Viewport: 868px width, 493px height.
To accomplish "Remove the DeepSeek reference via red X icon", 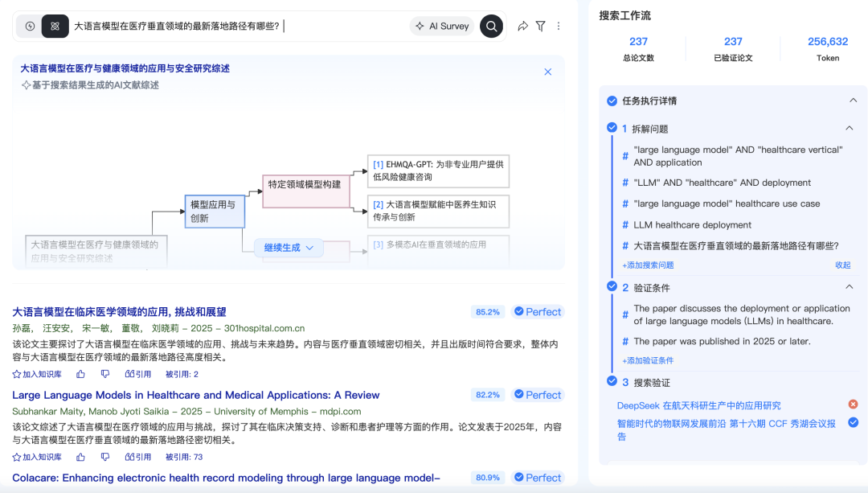I will click(854, 405).
